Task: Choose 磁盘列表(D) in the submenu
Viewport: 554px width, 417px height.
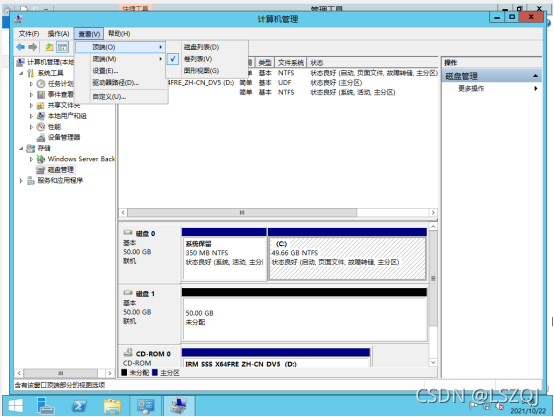Action: tap(207, 47)
